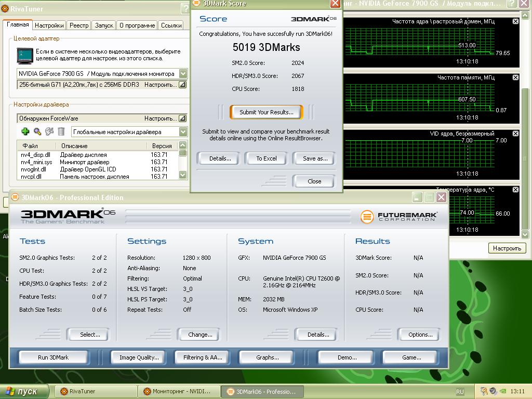Click Save as button in Score dialog
This screenshot has height=399, width=532.
pyautogui.click(x=315, y=158)
